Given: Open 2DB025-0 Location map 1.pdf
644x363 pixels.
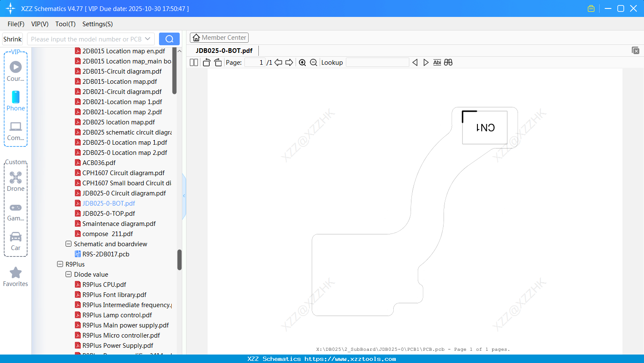Looking at the screenshot, I should (125, 143).
